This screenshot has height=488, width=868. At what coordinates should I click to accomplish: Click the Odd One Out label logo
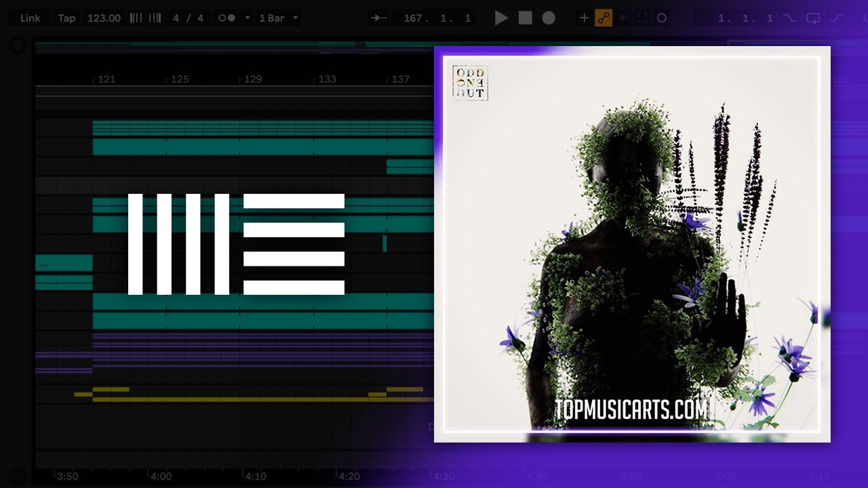[x=470, y=83]
